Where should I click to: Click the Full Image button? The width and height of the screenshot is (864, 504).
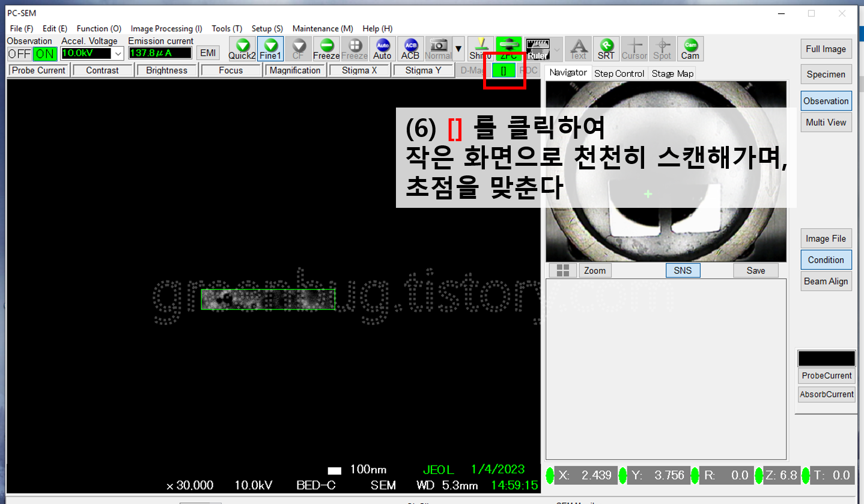[826, 49]
